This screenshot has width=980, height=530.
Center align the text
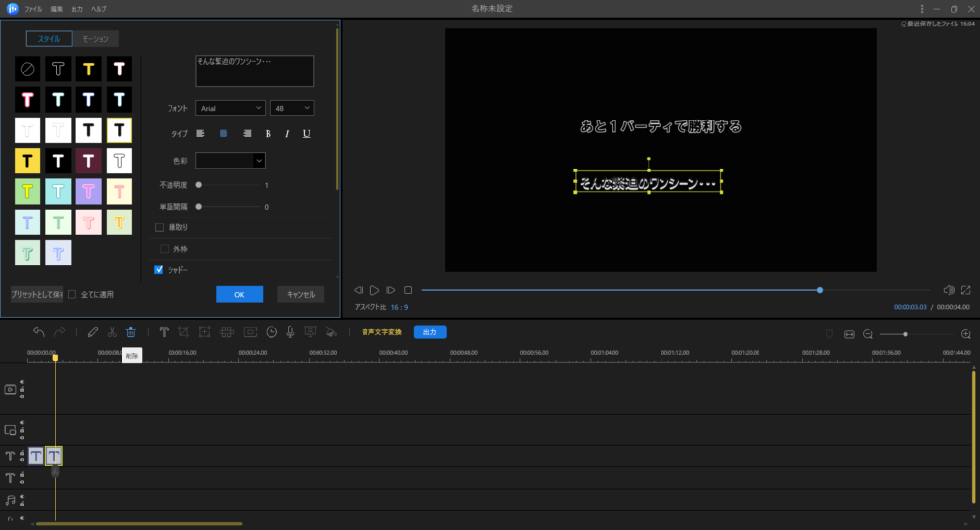[x=223, y=134]
